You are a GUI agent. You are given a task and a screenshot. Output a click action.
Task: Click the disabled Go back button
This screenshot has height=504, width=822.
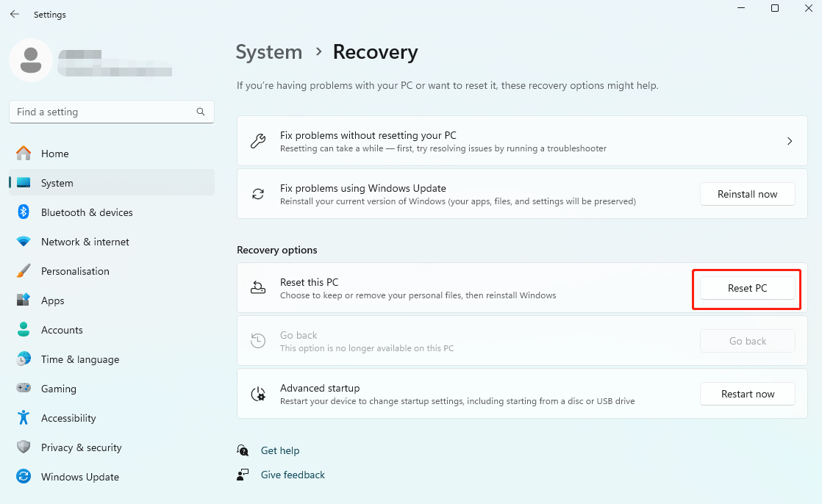(x=748, y=341)
